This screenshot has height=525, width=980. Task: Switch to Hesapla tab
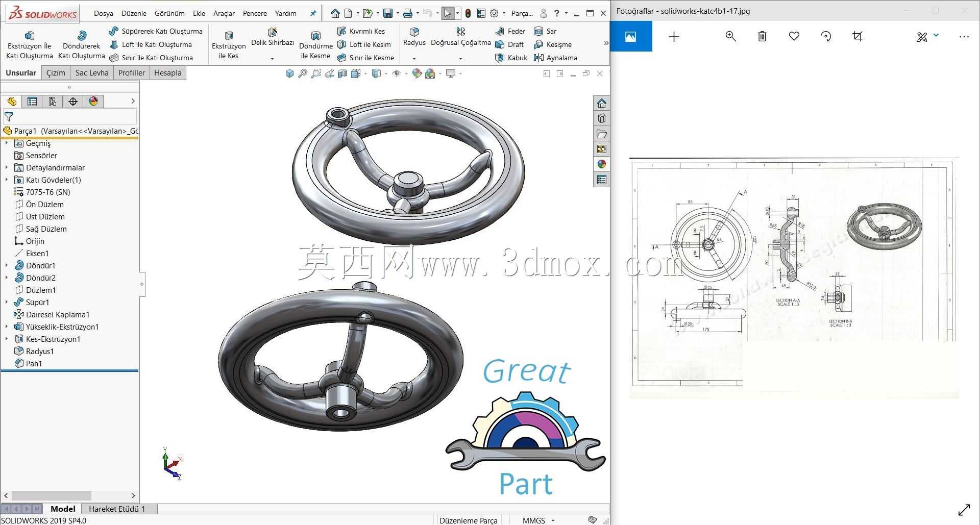(x=167, y=73)
